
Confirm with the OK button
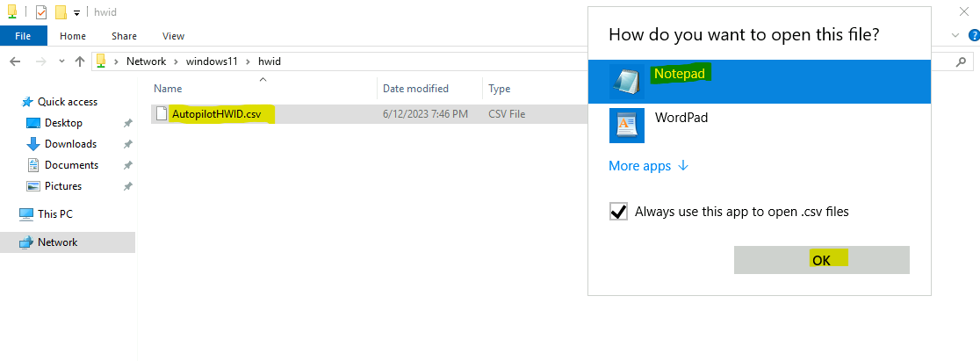click(x=821, y=260)
